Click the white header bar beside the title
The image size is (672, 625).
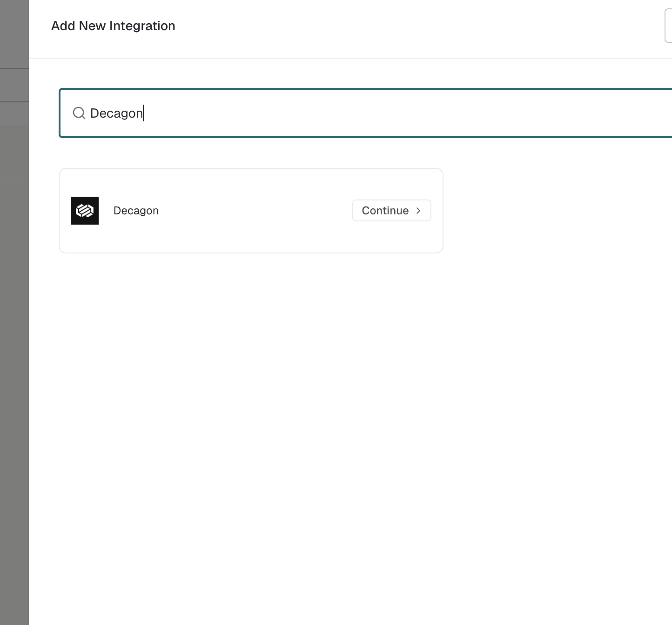click(x=419, y=26)
